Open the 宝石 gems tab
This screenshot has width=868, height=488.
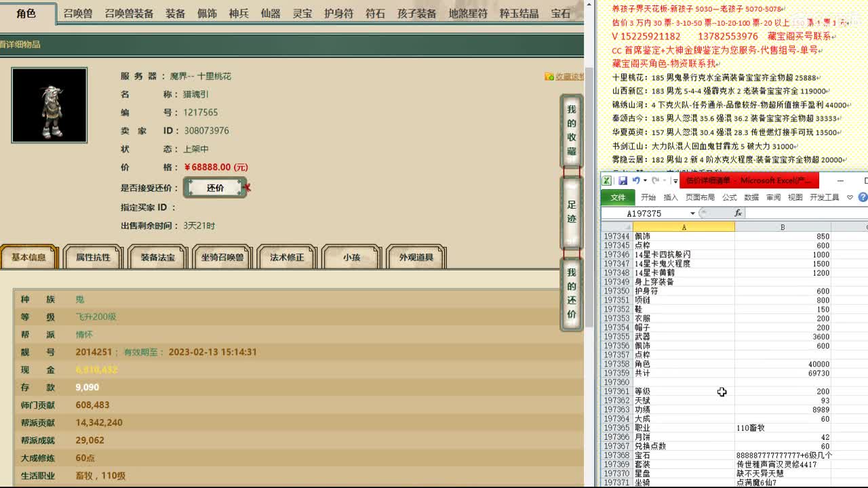561,14
